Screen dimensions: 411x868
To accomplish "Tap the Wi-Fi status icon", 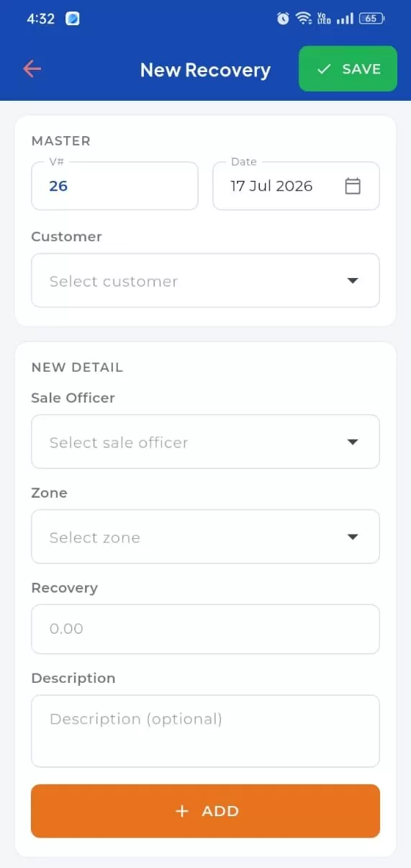I will [x=304, y=19].
